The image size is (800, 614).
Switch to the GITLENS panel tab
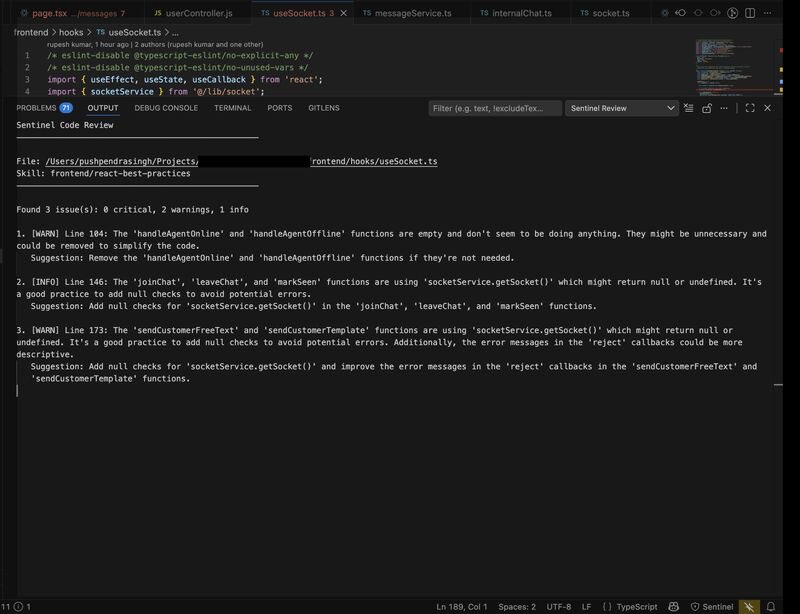323,108
